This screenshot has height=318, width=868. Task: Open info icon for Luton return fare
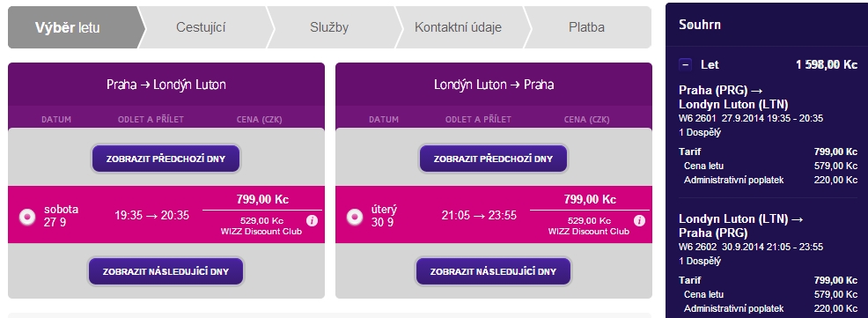639,220
